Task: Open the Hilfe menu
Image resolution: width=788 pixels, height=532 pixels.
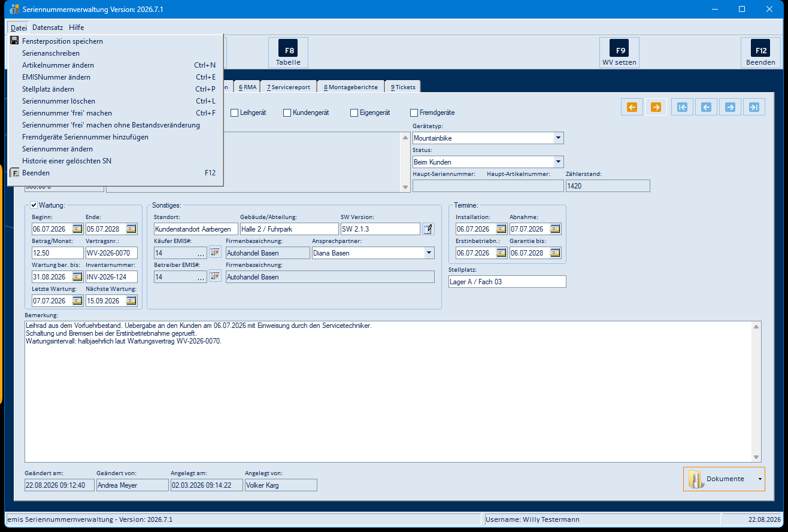Action: [x=77, y=28]
